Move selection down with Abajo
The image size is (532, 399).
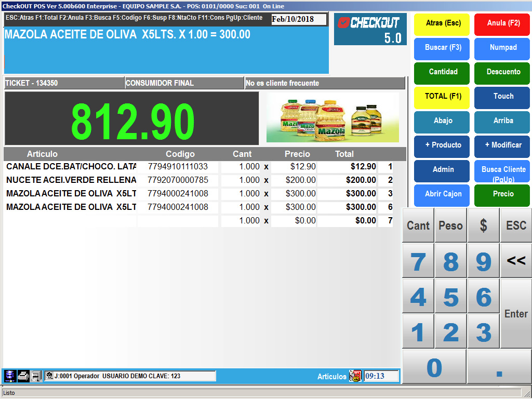pyautogui.click(x=442, y=122)
